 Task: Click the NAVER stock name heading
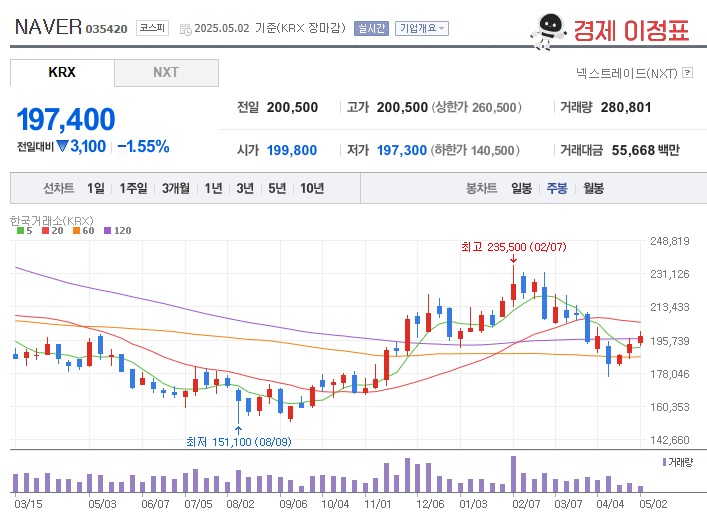click(48, 27)
